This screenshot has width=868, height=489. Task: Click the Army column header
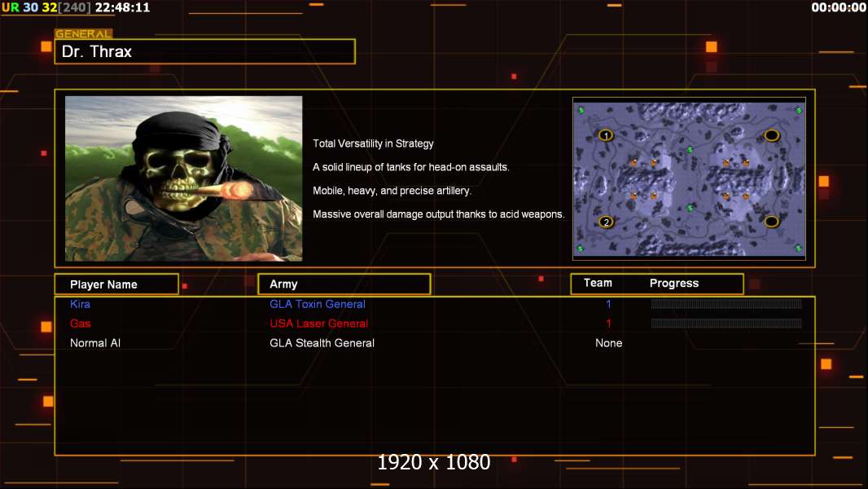(344, 284)
